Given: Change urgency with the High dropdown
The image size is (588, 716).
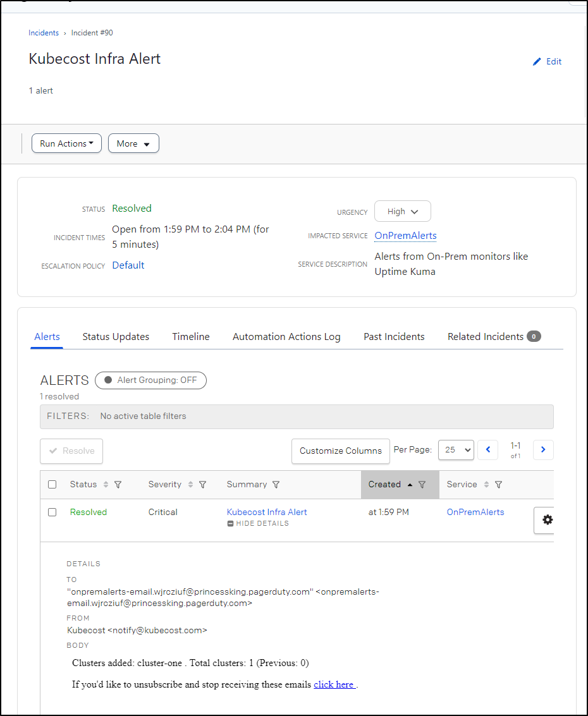Looking at the screenshot, I should (x=403, y=212).
